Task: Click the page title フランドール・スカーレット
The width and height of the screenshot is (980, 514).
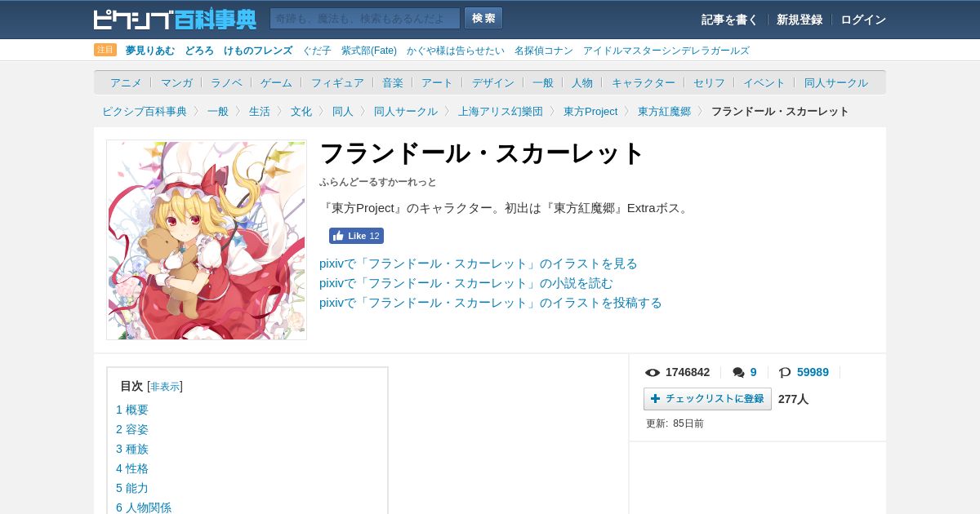Action: click(x=482, y=153)
